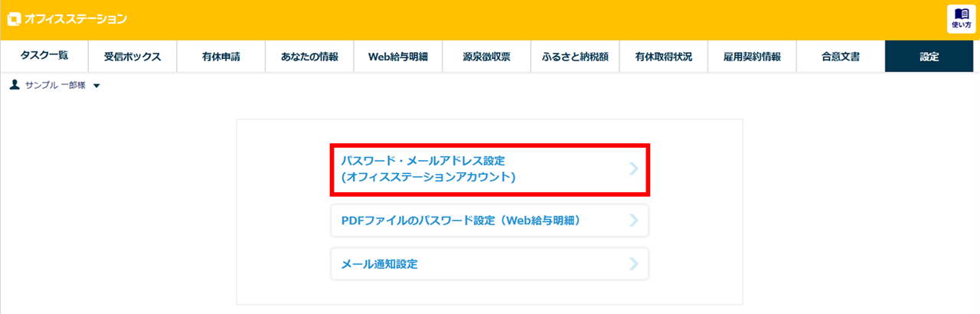
Task: Open the タスク一覧 tab
Action: [x=44, y=56]
